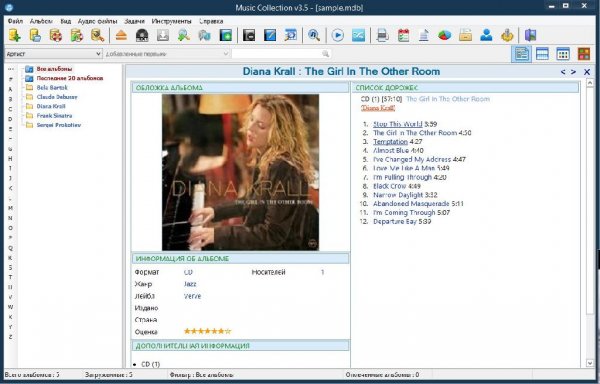Select the Claude Debussy folder
This screenshot has width=600, height=384.
(x=57, y=97)
